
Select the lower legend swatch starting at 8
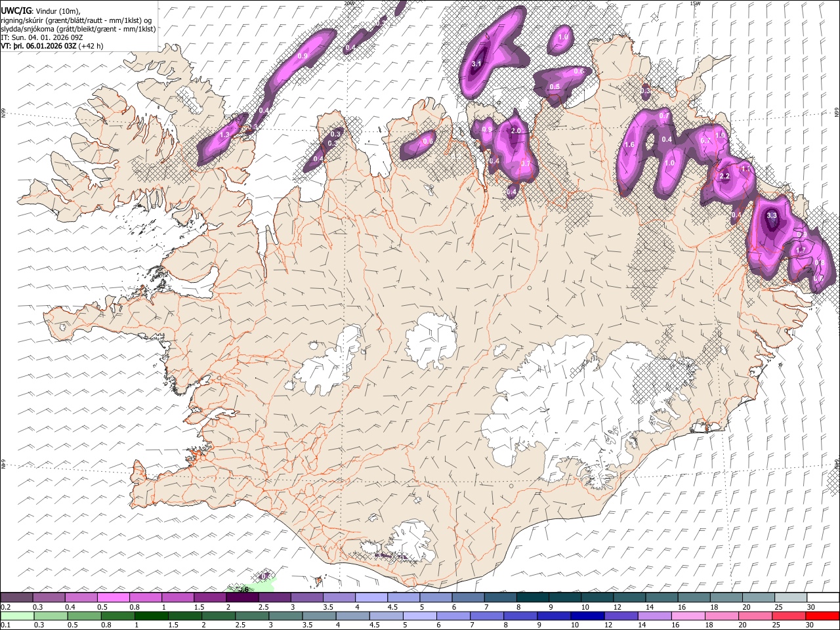520,616
